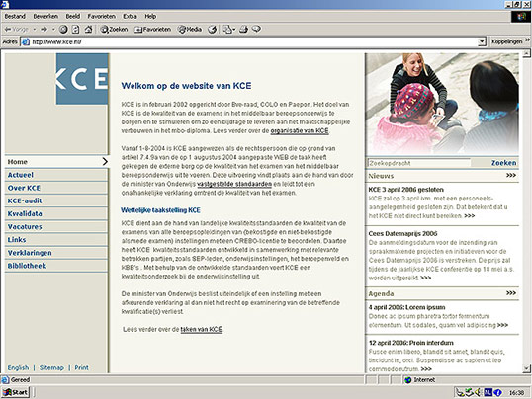This screenshot has width=532, height=399.
Task: Click the Zoeken button beside search field
Action: 504,163
